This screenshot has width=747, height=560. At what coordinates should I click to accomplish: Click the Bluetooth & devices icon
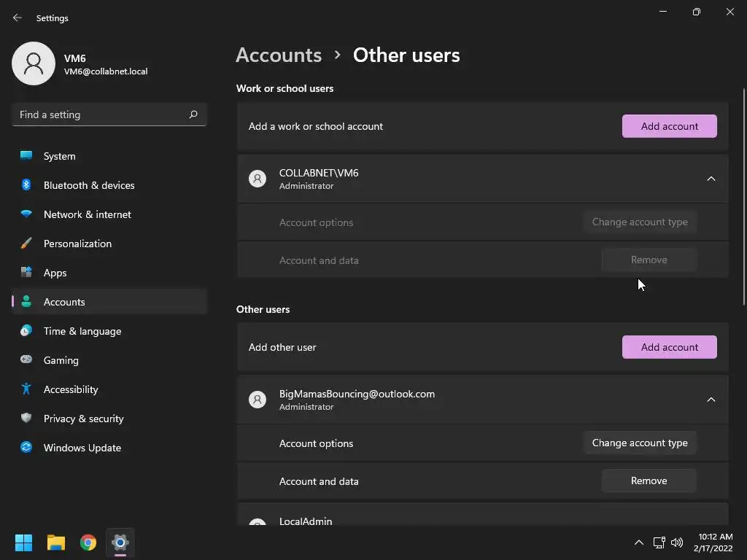[26, 185]
